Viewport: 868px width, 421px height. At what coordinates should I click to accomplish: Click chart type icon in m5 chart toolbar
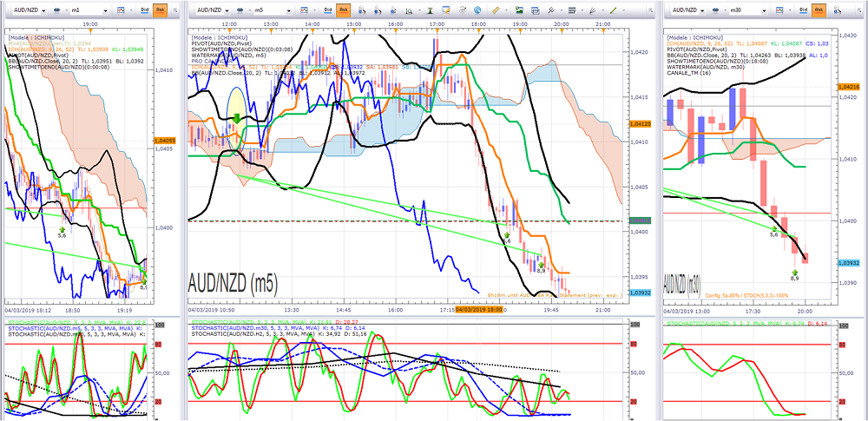tap(304, 10)
